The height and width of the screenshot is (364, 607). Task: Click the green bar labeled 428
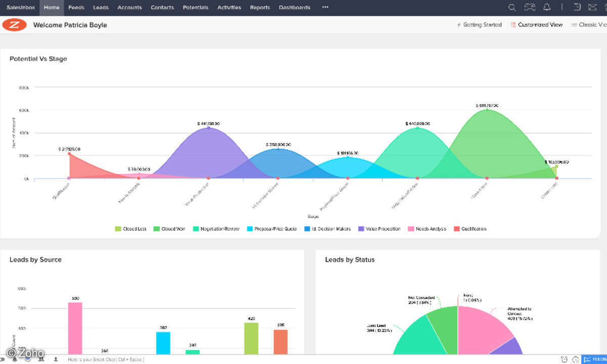click(x=251, y=338)
